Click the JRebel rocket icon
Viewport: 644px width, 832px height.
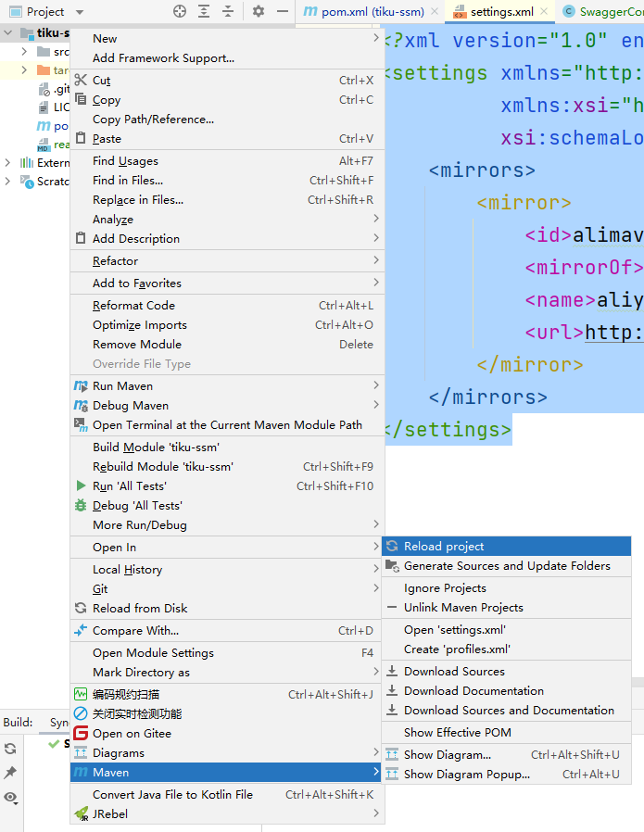click(x=82, y=814)
